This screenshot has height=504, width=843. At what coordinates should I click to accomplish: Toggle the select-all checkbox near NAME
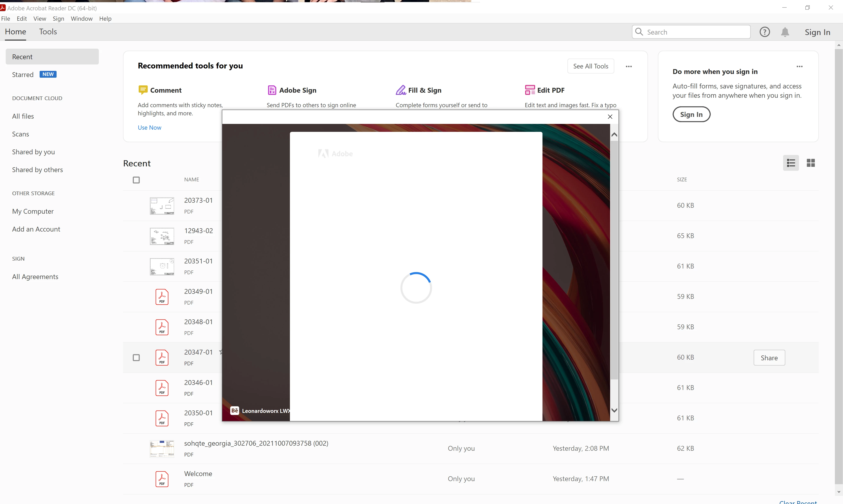136,180
